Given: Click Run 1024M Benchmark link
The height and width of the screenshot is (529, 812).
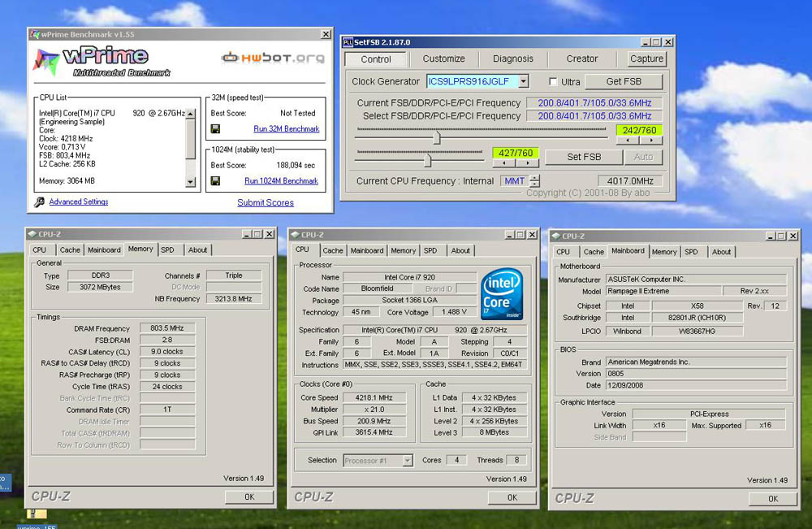Looking at the screenshot, I should [281, 181].
